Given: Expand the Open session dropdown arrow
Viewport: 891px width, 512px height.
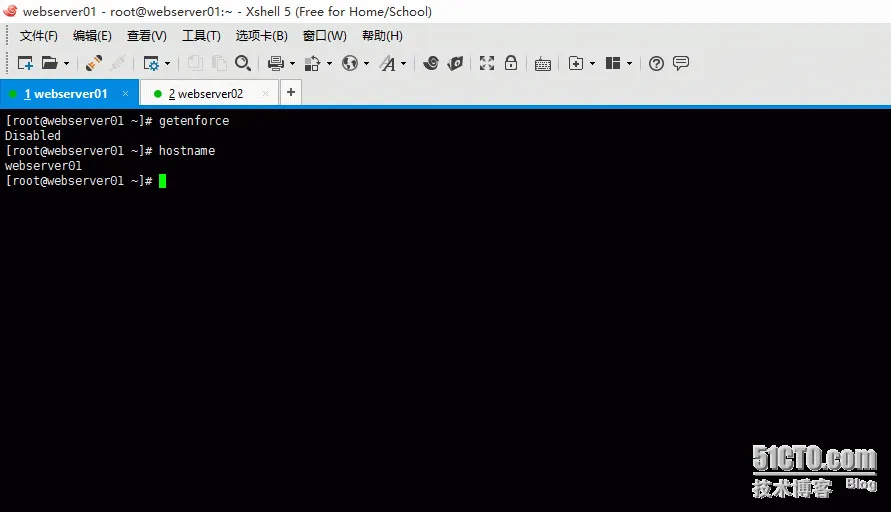Looking at the screenshot, I should click(x=66, y=64).
